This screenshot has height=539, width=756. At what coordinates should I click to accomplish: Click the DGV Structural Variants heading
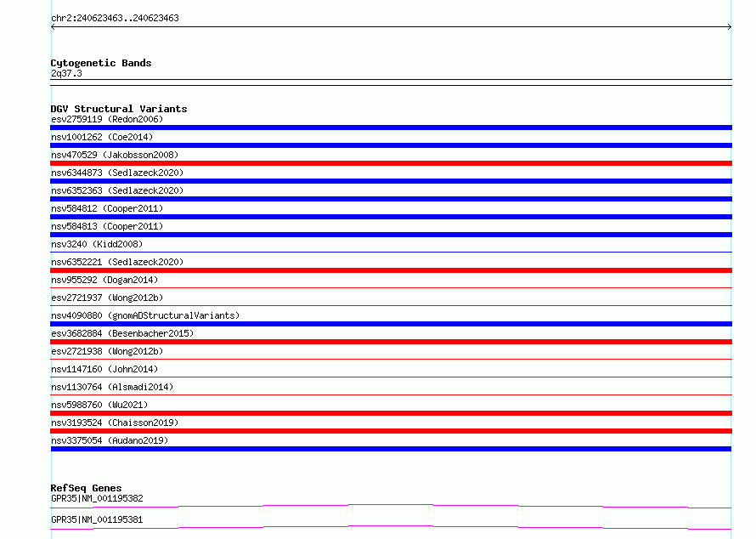coord(119,109)
